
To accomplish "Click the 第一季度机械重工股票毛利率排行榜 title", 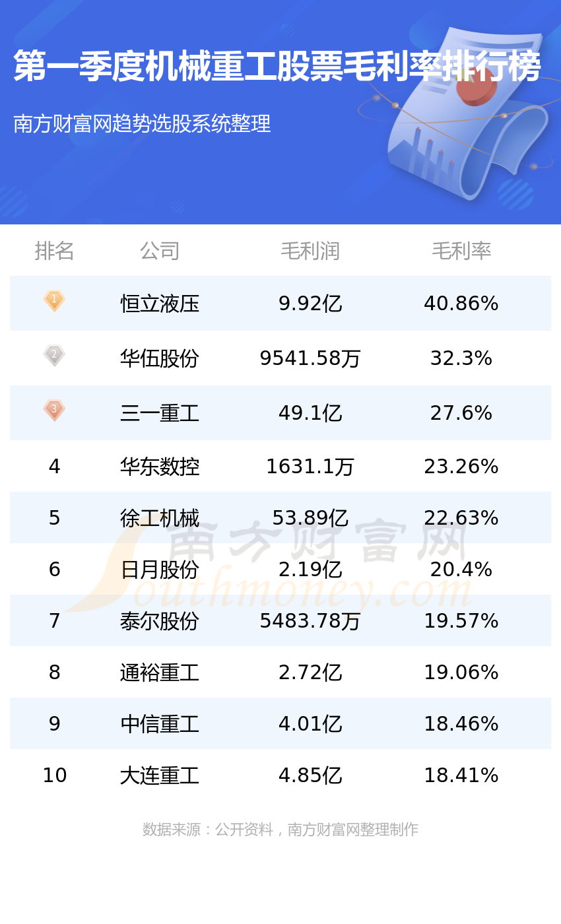I will coord(277,66).
